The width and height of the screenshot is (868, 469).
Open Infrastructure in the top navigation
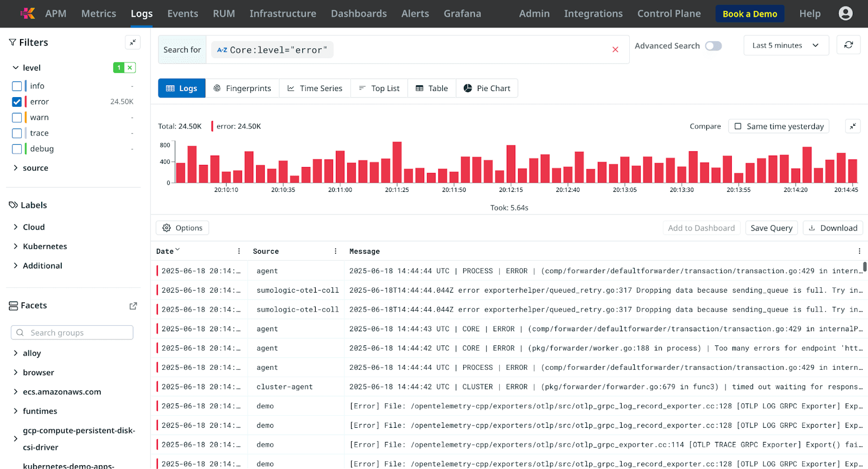click(x=283, y=14)
